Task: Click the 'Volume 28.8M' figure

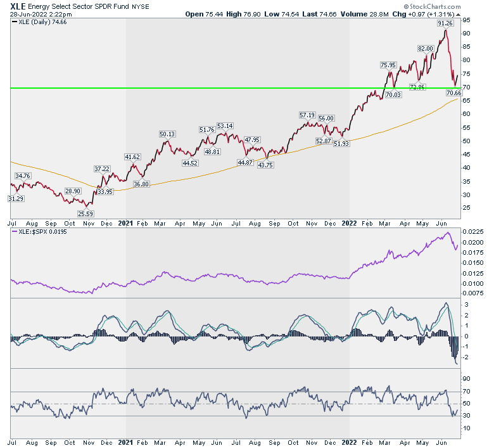Action: pos(364,14)
